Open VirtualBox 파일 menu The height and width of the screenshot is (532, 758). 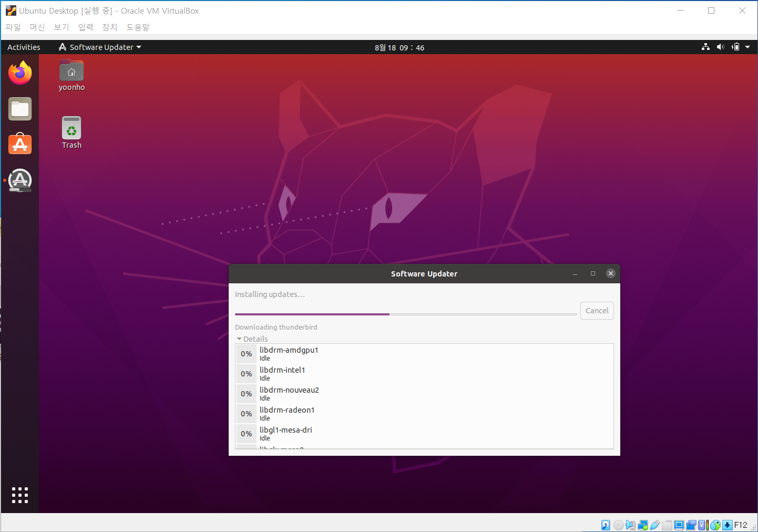(x=13, y=27)
